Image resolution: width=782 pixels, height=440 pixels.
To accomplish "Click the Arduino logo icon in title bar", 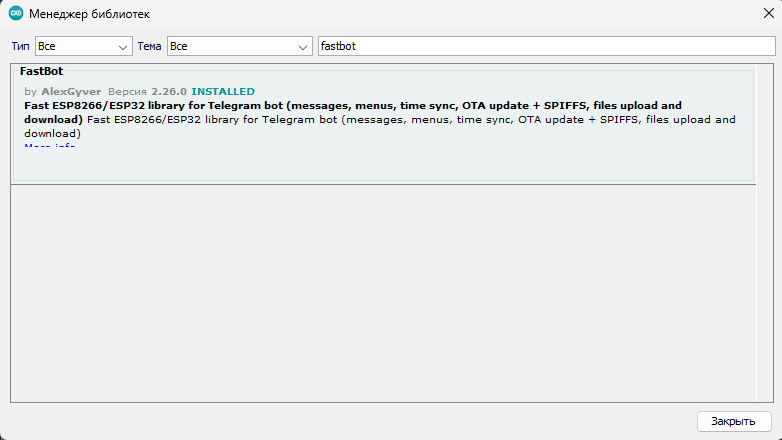I will click(x=16, y=13).
